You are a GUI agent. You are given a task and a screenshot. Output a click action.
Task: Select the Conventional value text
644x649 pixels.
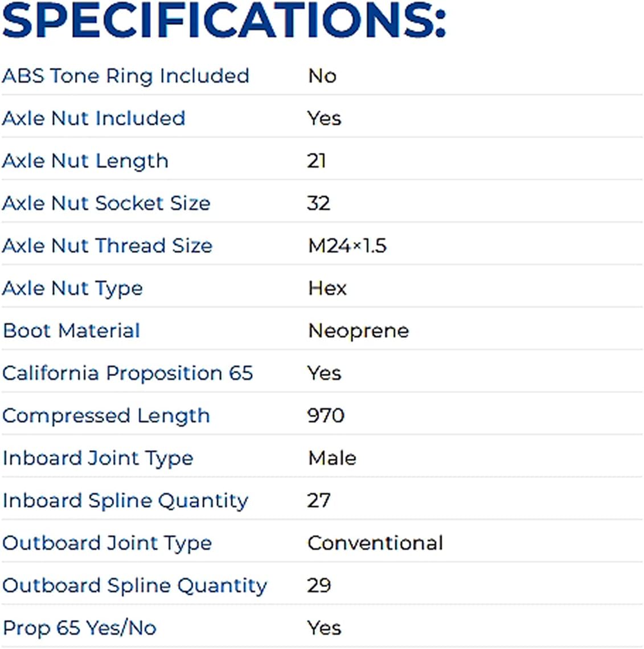pos(375,543)
